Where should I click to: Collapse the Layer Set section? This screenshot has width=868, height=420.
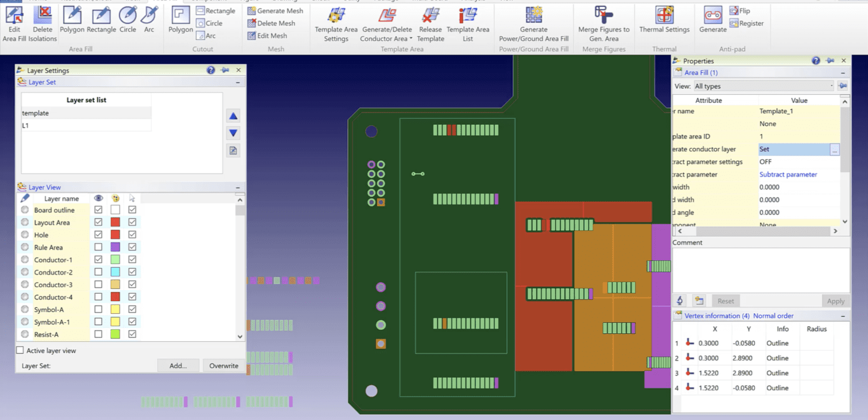237,82
